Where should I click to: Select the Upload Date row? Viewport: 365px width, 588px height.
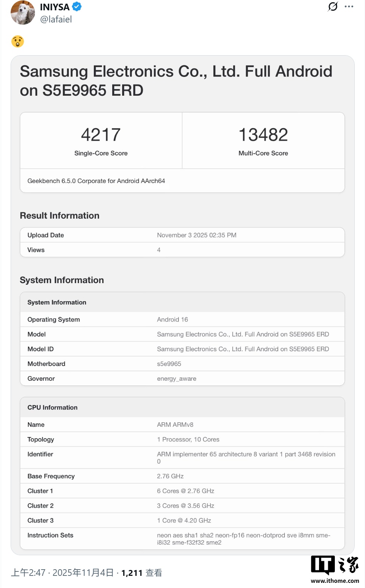tap(182, 235)
